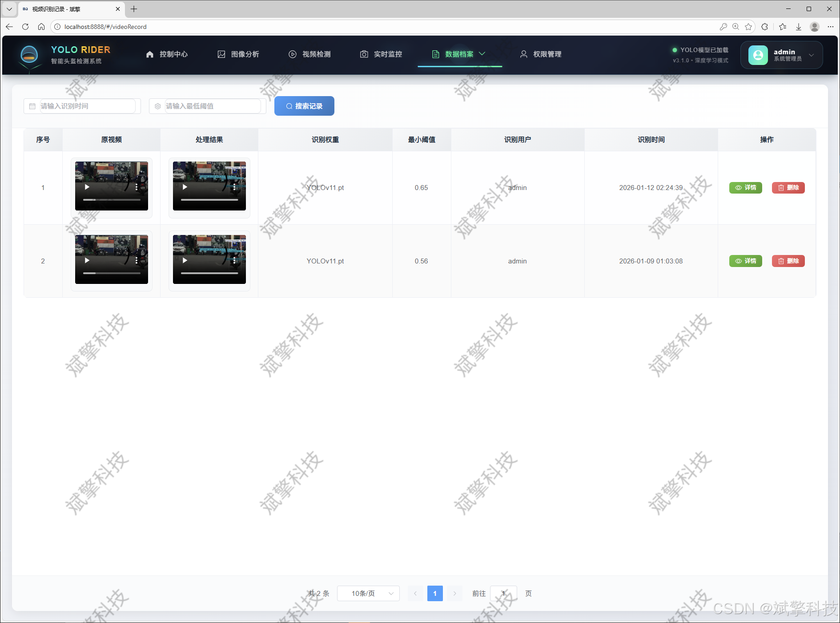Open the favorites list icon

783,27
